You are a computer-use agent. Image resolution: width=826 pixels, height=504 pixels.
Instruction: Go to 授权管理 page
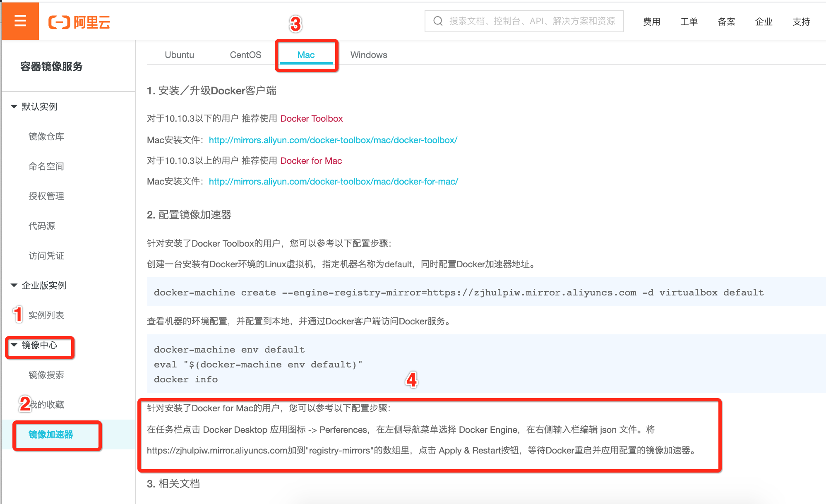[46, 196]
